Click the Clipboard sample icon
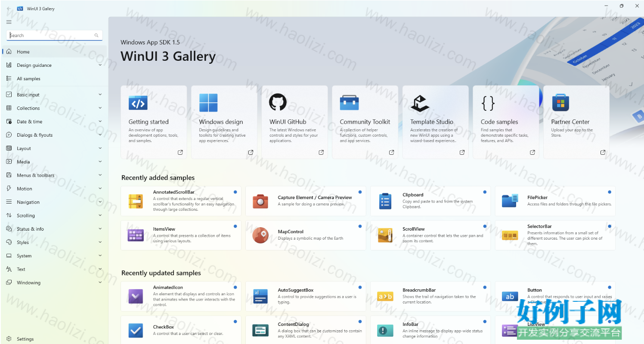The image size is (644, 344). [385, 201]
